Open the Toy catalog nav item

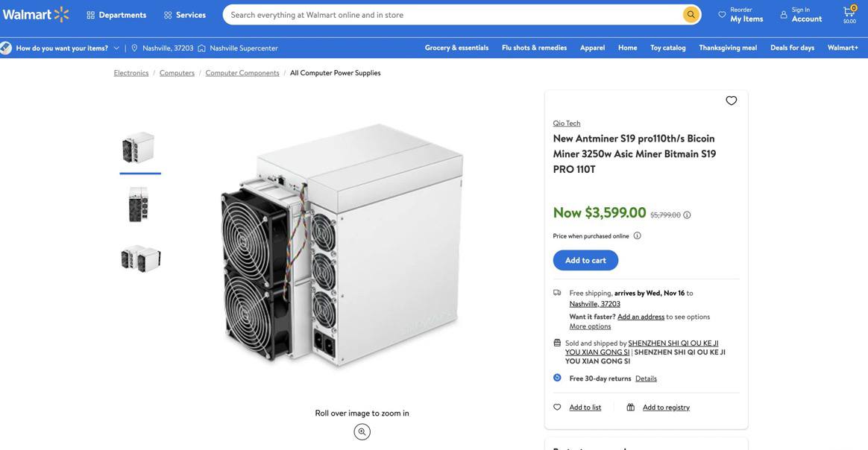coord(667,48)
